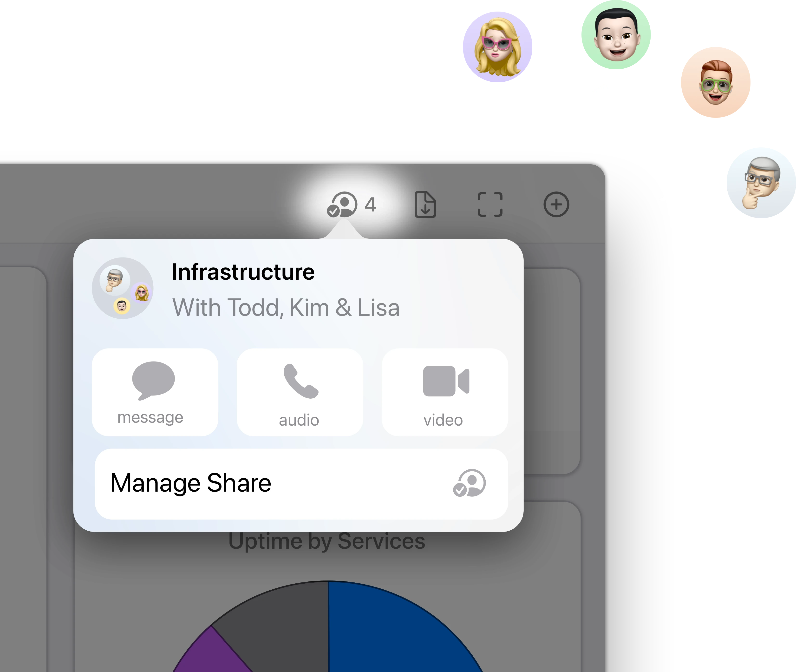Image resolution: width=796 pixels, height=672 pixels.
Task: Click the fullscreen brackets icon
Action: click(x=490, y=204)
